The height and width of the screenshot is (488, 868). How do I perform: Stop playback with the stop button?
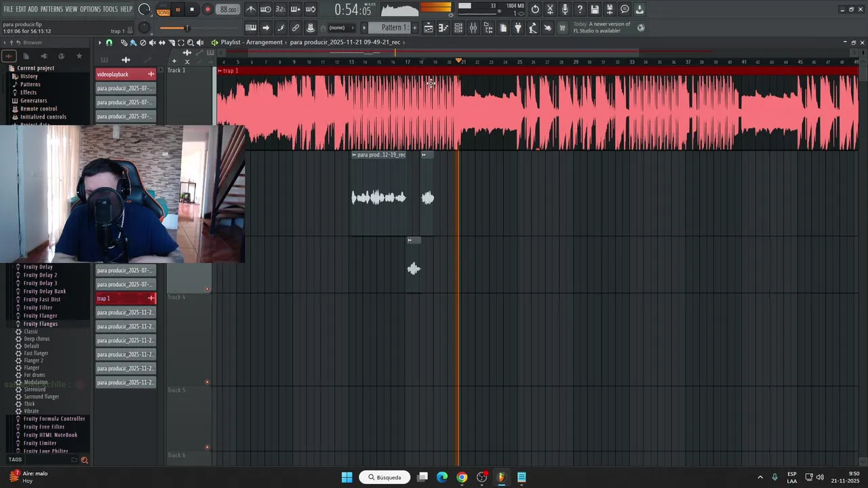tap(192, 9)
